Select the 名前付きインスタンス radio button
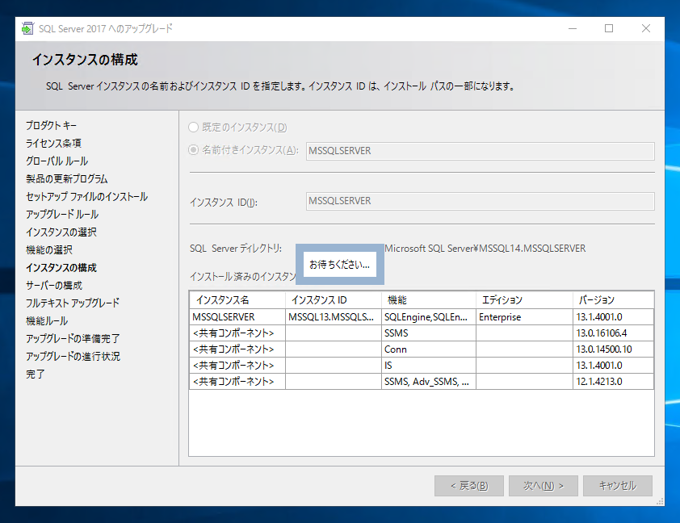 [193, 150]
